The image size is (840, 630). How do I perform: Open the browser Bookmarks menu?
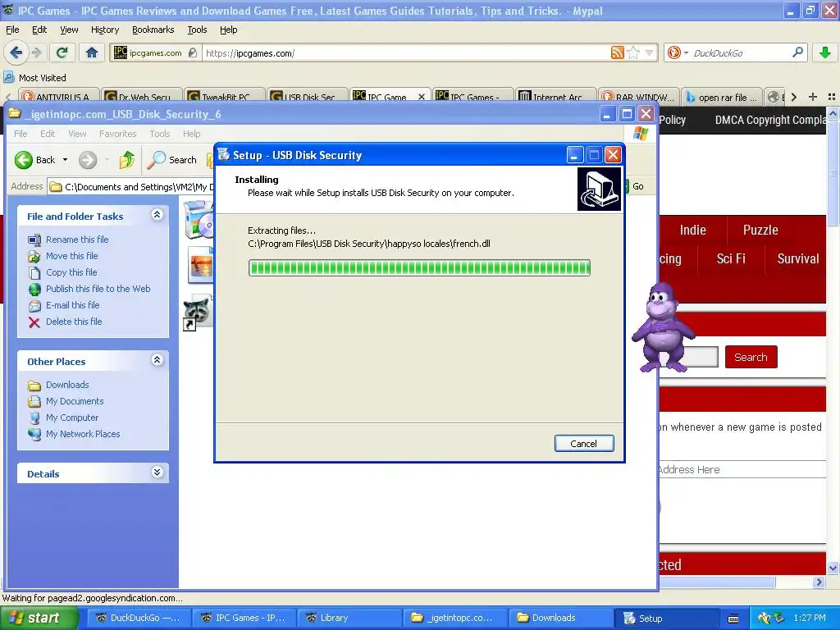153,30
